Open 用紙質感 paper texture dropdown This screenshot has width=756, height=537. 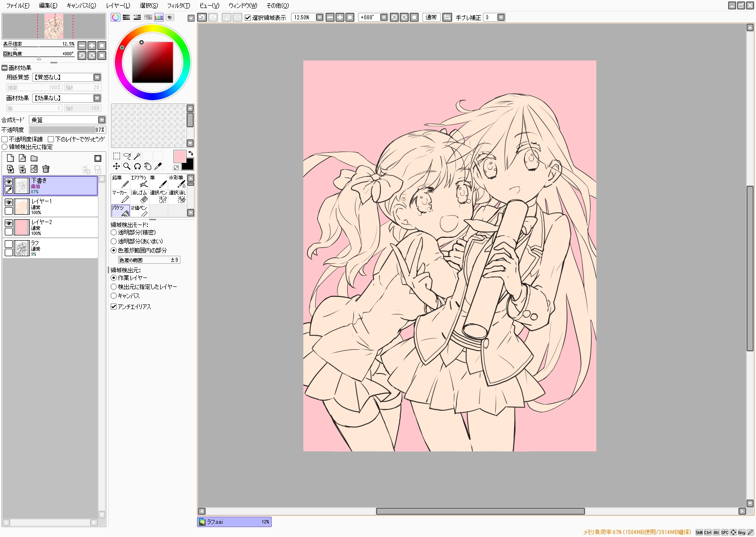tap(97, 77)
